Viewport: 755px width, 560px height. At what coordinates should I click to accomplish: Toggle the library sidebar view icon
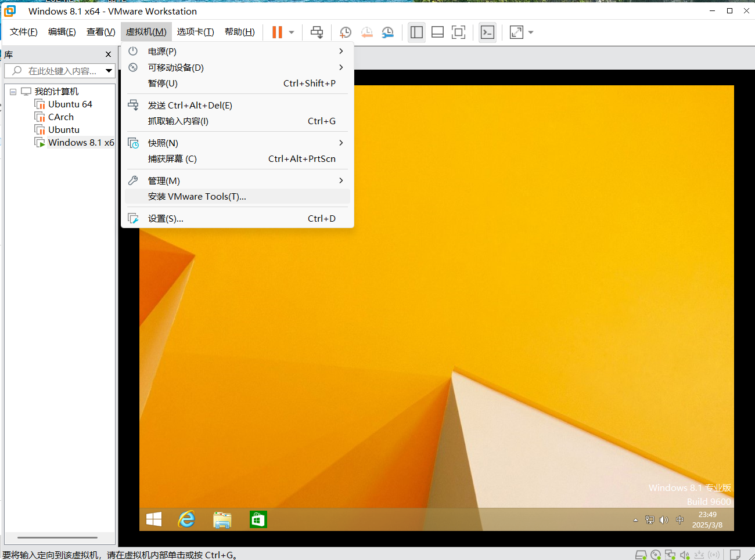[416, 32]
